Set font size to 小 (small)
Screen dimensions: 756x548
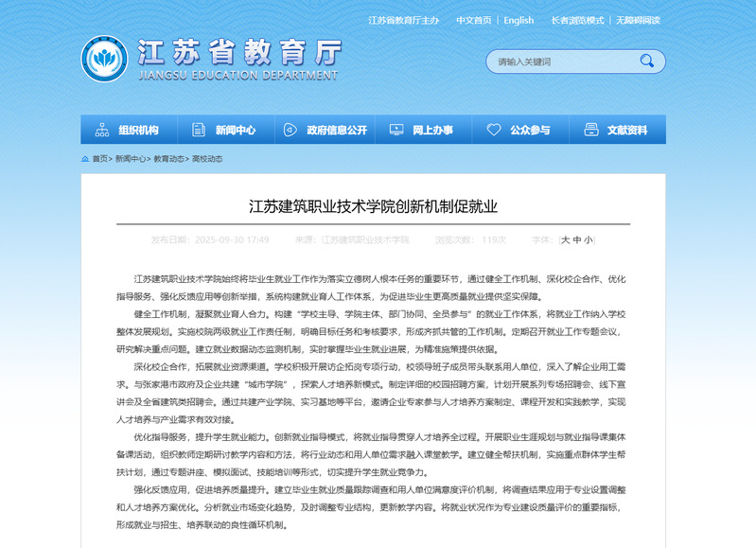[589, 240]
